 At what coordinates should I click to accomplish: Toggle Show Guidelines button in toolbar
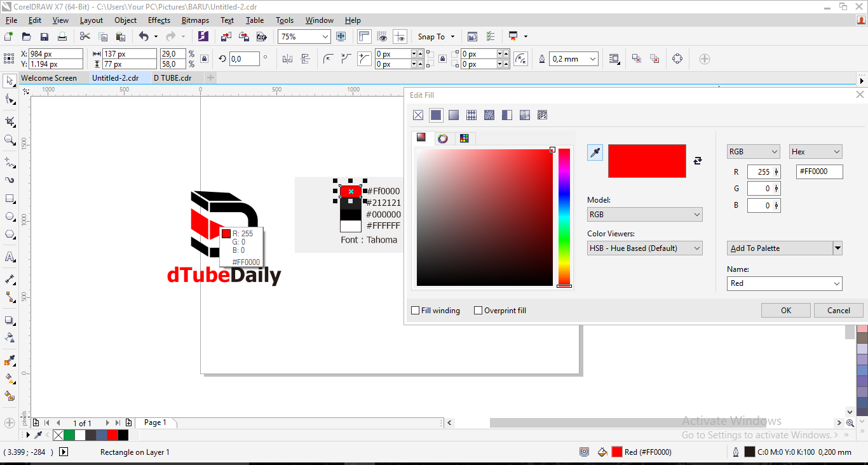[x=400, y=37]
